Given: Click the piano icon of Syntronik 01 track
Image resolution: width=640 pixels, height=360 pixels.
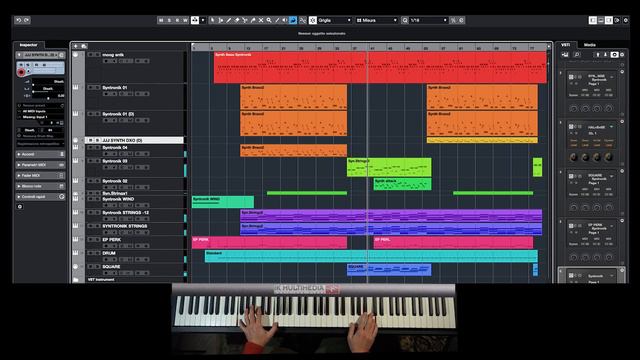Looking at the screenshot, I should tap(76, 87).
